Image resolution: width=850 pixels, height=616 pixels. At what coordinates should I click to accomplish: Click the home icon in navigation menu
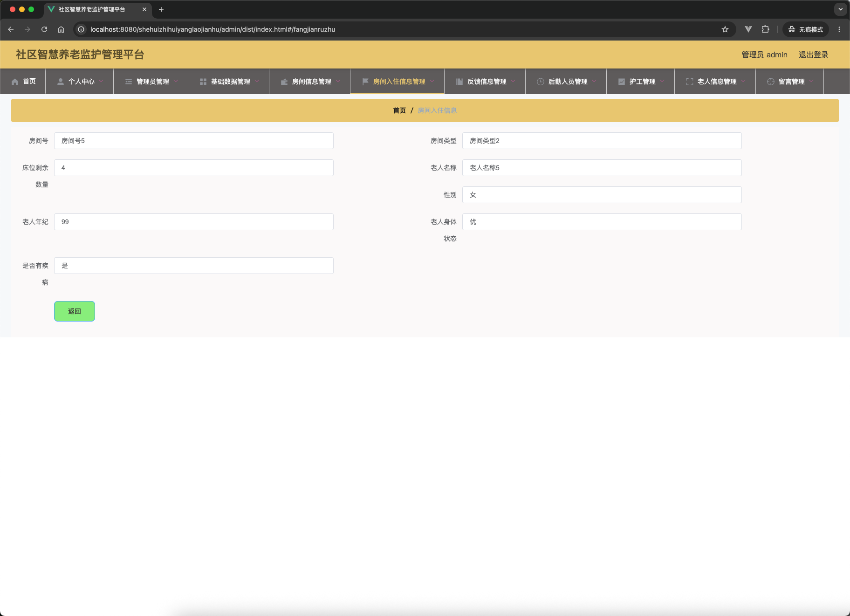pyautogui.click(x=15, y=82)
